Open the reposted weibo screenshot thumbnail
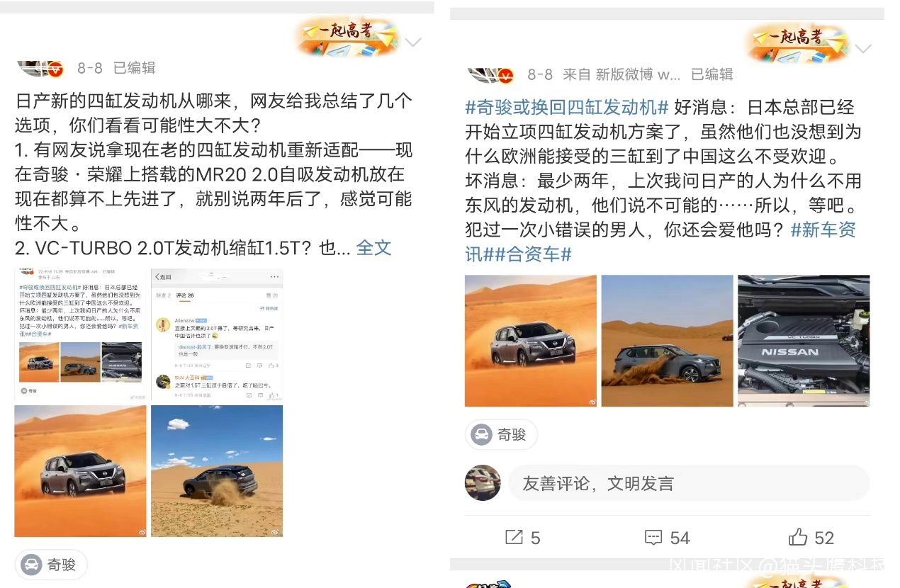Viewport: 900px width, 588px height. point(80,334)
